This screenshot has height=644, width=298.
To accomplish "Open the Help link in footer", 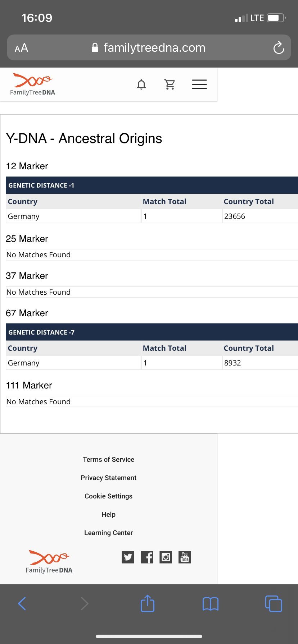I will [x=108, y=514].
